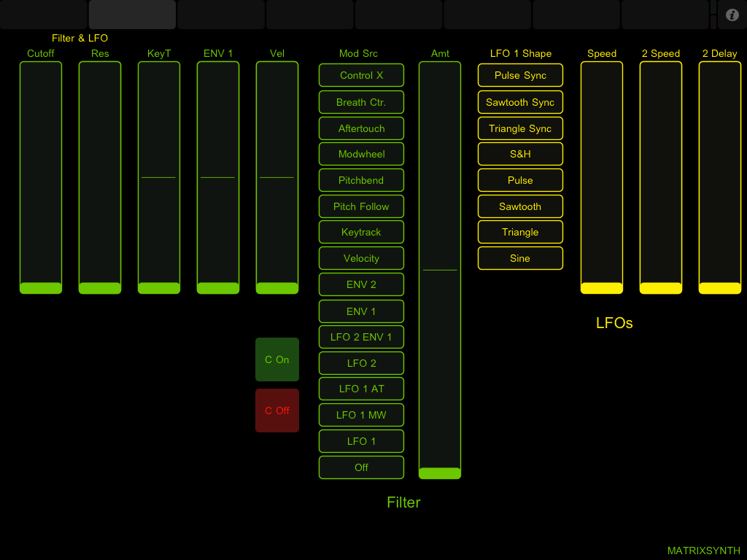Select Sawtooth Sync LFO shape
The image size is (747, 560).
pyautogui.click(x=520, y=102)
